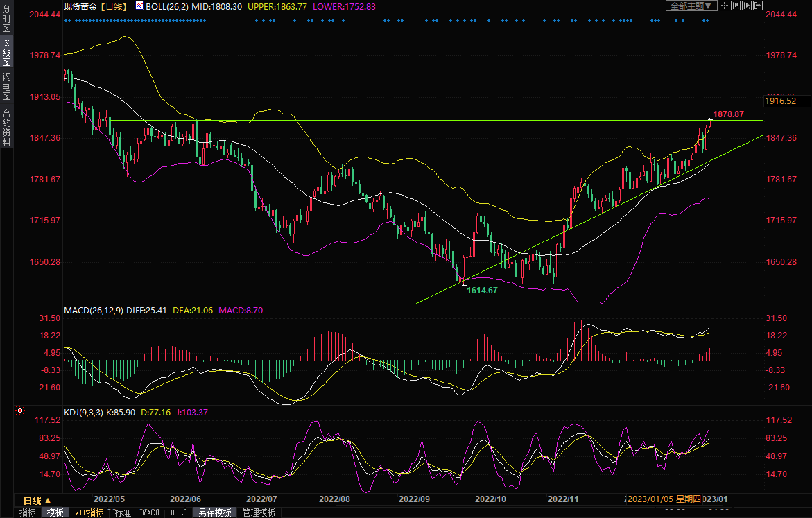Click the UPPER:1863.77 value
Screen dimensions: 812x518
pos(277,6)
